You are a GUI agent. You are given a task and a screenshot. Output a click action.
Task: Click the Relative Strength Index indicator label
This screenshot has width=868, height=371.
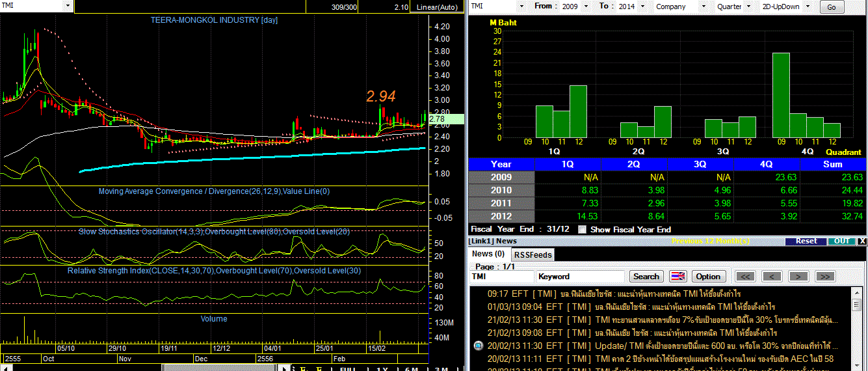point(214,270)
